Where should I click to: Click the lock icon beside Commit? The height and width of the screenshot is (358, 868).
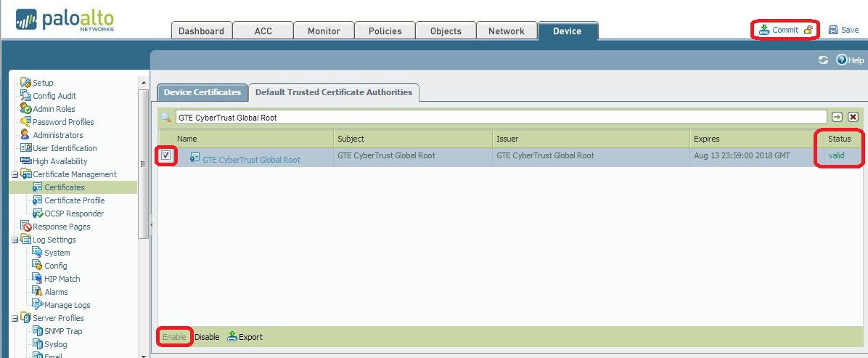pos(808,30)
